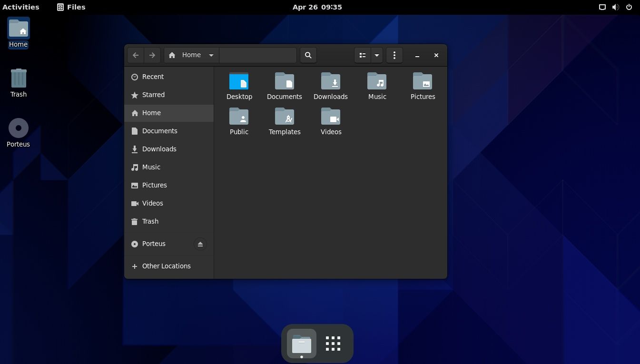Select the Recent sidebar icon

(135, 77)
